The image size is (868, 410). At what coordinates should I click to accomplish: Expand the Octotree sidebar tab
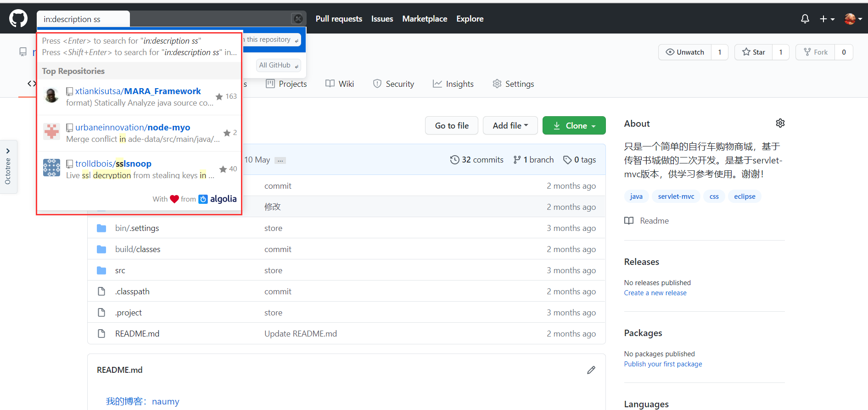tap(8, 167)
